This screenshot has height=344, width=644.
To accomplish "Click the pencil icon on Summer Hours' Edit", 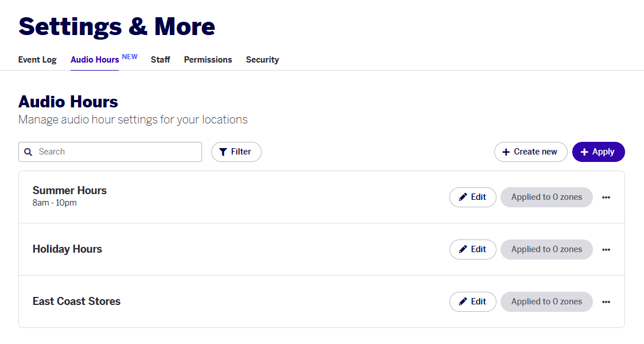I will coord(463,198).
